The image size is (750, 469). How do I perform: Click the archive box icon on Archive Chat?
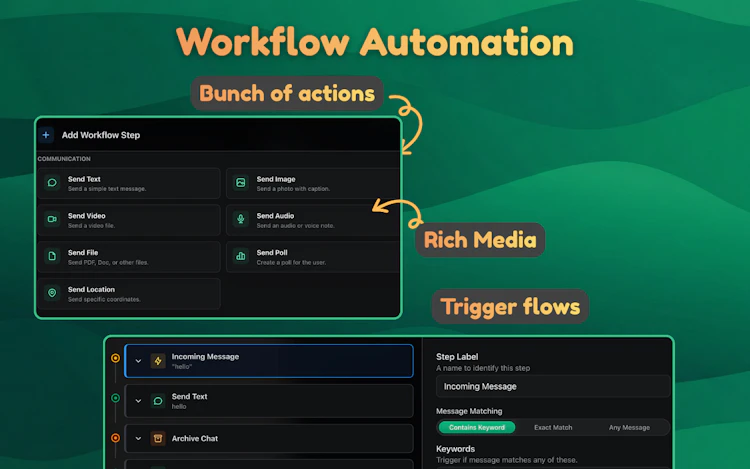[158, 438]
